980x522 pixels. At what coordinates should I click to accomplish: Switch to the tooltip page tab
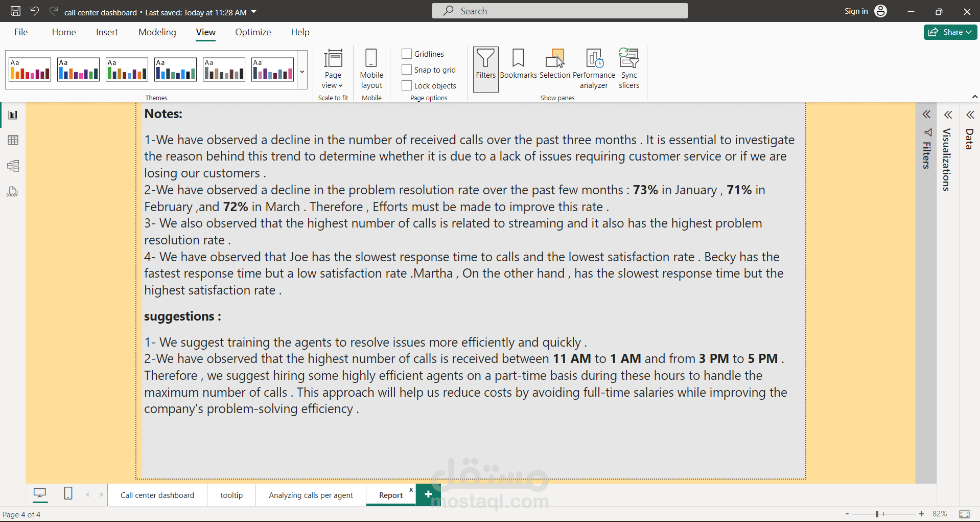[231, 495]
